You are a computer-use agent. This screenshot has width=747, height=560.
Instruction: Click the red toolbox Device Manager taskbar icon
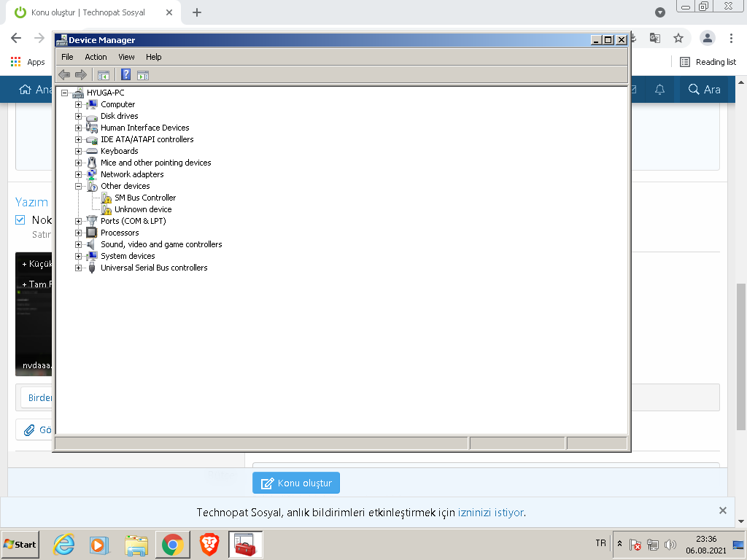pos(245,545)
